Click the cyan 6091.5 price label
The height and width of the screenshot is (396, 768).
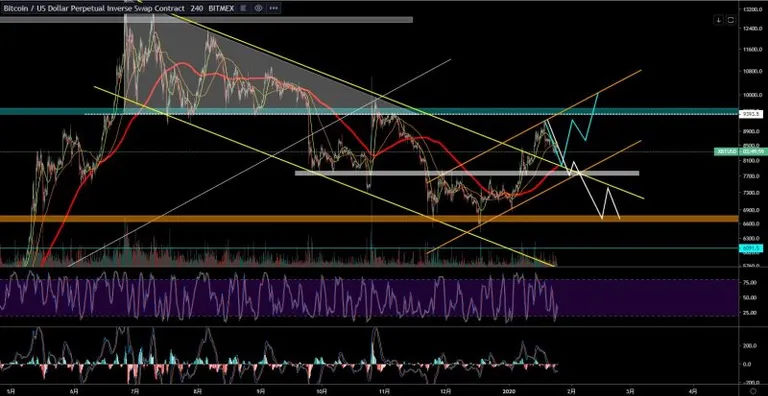pyautogui.click(x=749, y=248)
